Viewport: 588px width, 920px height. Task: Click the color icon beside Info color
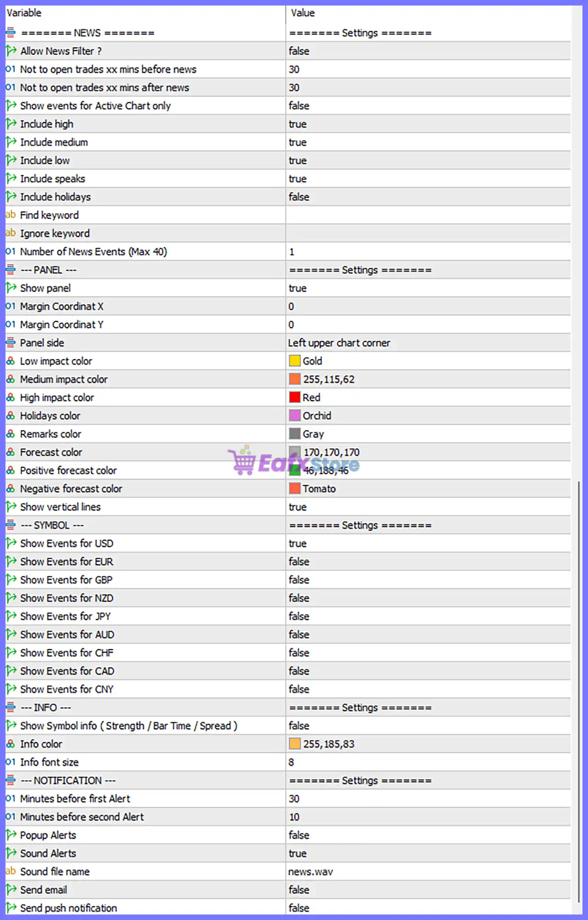(x=11, y=744)
